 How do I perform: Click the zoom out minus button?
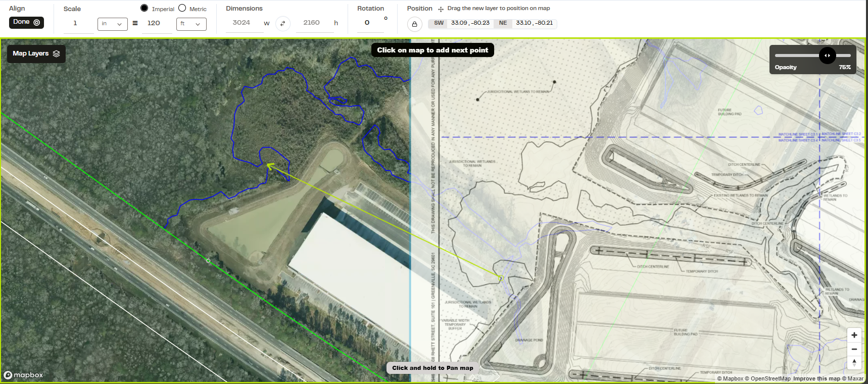tap(854, 349)
